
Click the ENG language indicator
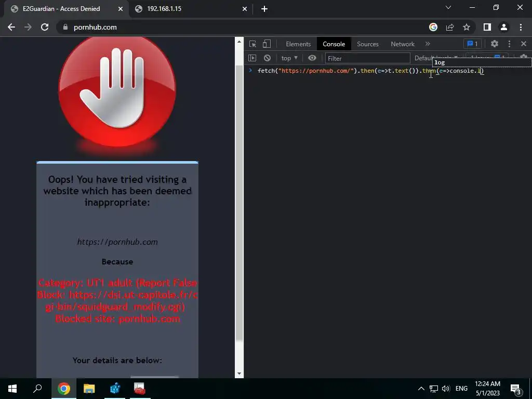click(x=461, y=389)
